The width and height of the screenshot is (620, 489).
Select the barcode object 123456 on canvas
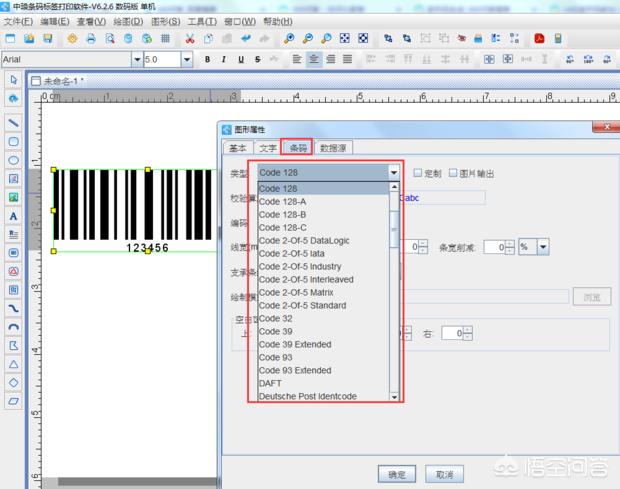click(x=136, y=210)
